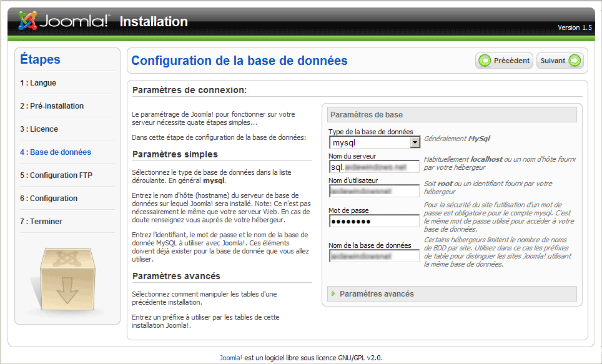The image size is (602, 364).
Task: Select step 5 : Configuration FTP
Action: [x=56, y=175]
